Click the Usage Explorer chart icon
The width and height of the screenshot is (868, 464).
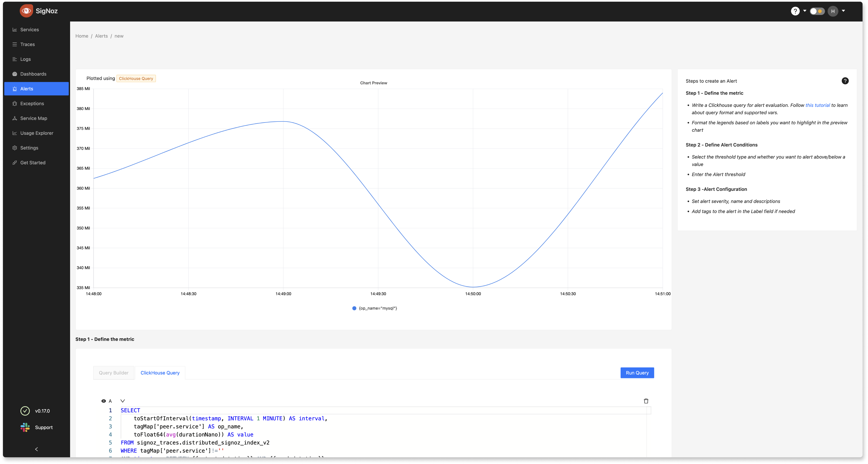click(14, 133)
